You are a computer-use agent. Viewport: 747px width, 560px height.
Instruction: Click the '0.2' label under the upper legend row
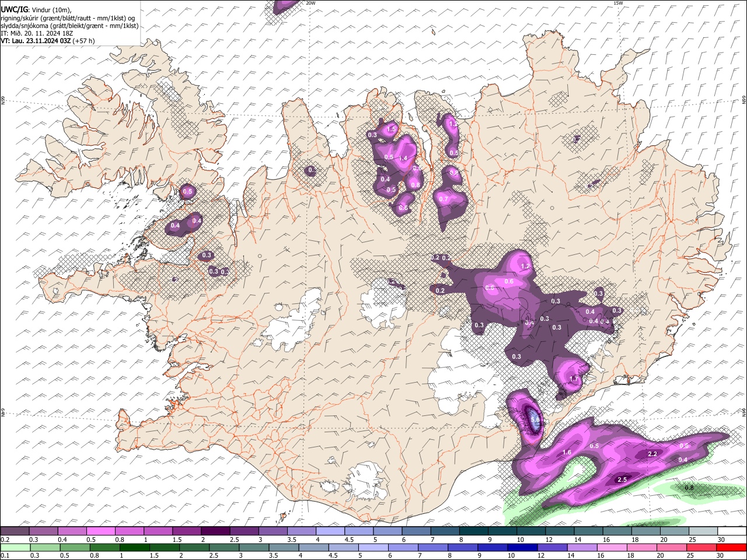[5, 540]
